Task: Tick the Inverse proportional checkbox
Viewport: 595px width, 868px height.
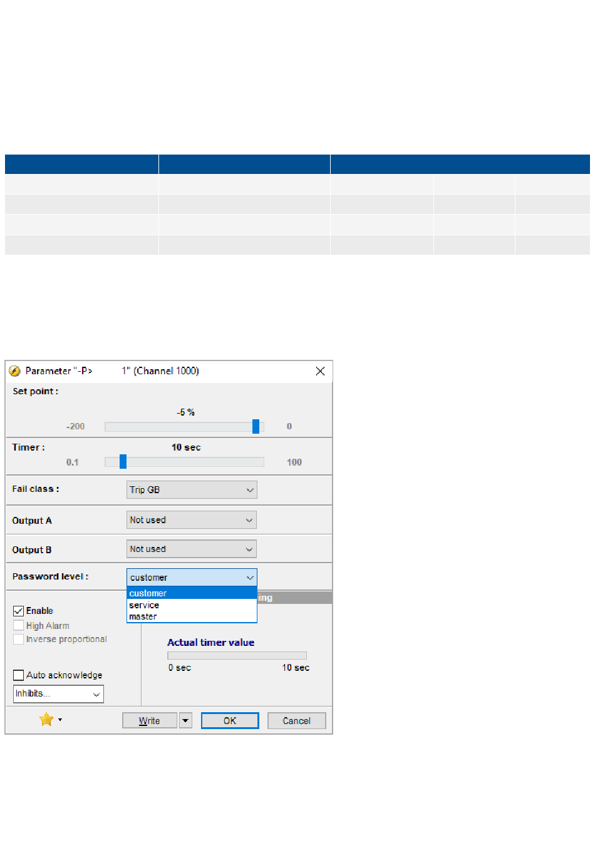Action: click(19, 639)
